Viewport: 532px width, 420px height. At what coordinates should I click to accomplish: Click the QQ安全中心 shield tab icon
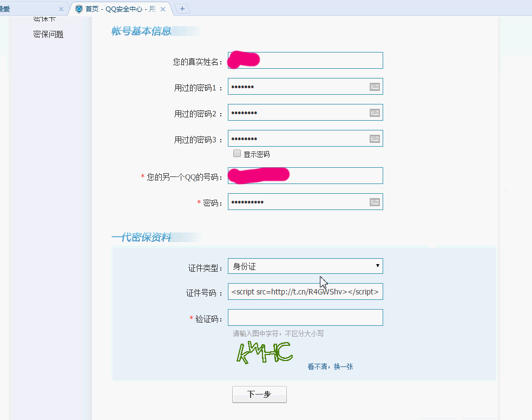coord(78,9)
